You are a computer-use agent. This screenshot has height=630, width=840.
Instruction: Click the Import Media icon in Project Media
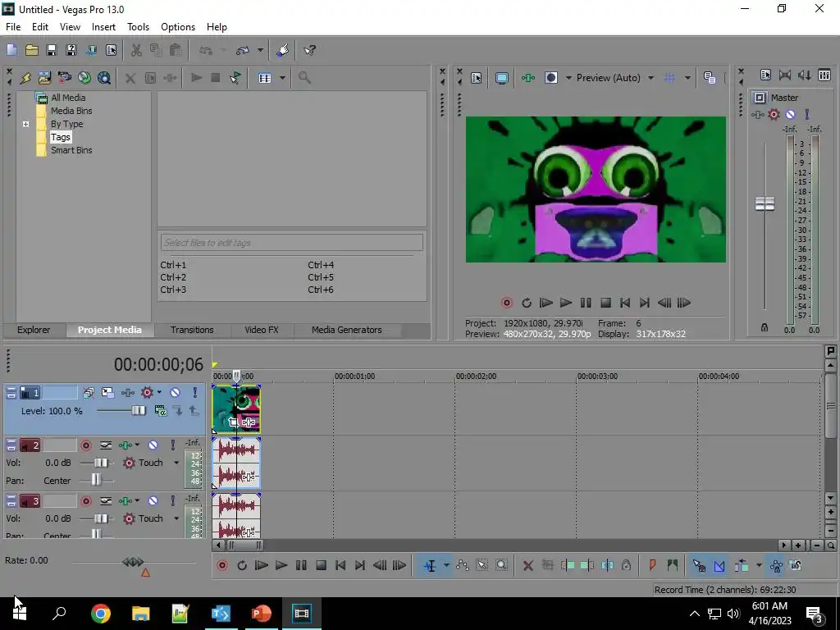pyautogui.click(x=44, y=78)
